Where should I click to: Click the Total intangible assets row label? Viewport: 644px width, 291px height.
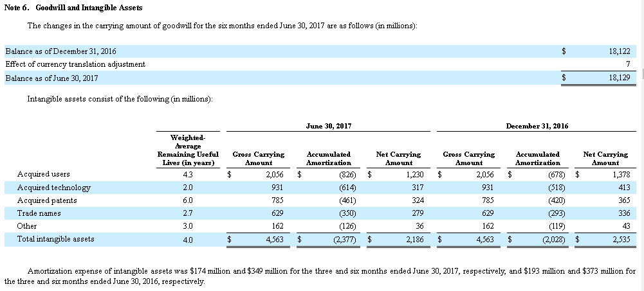point(55,239)
